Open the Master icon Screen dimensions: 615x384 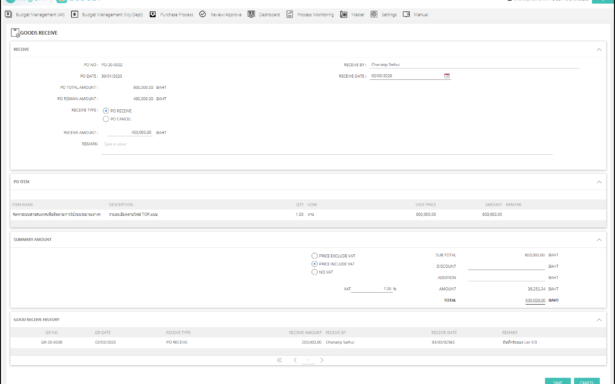point(344,15)
